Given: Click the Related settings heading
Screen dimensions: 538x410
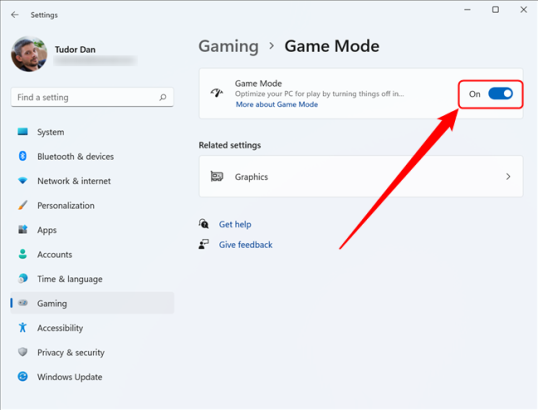Looking at the screenshot, I should [230, 145].
